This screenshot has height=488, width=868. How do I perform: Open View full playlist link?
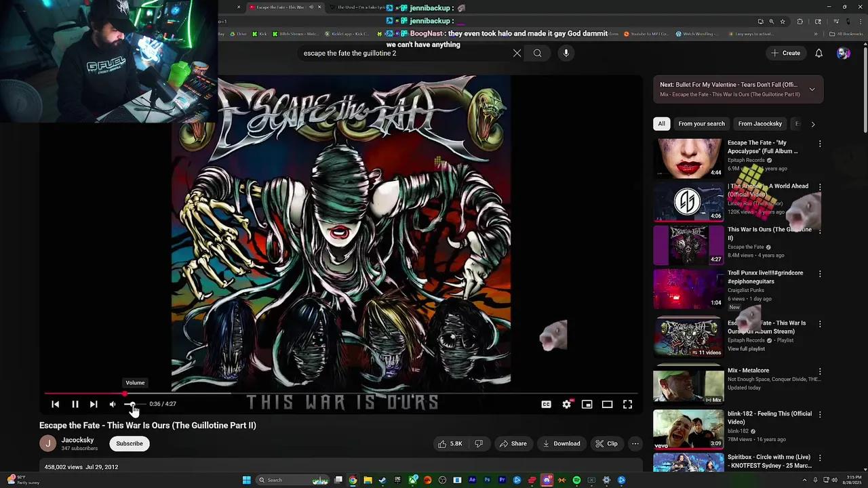click(x=746, y=349)
